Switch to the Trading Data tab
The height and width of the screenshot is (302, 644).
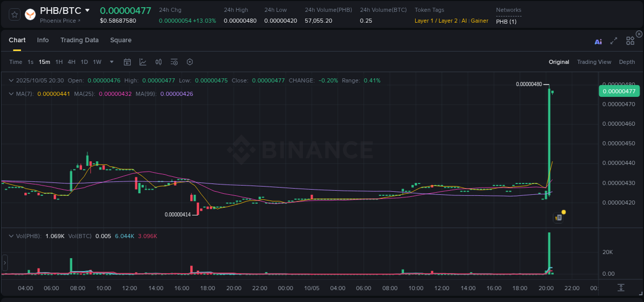[79, 40]
